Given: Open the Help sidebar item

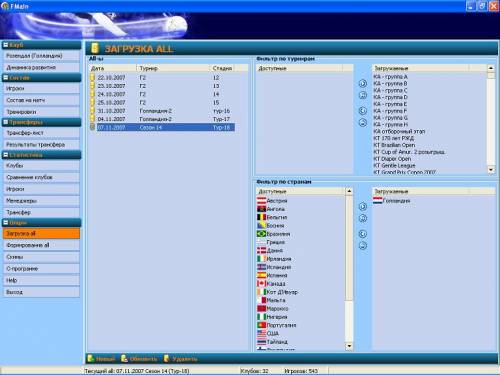Looking at the screenshot, I should pyautogui.click(x=41, y=280).
